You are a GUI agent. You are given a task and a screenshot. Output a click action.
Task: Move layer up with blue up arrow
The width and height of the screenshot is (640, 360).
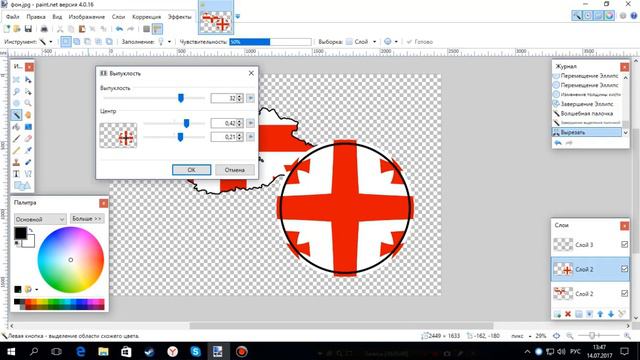click(x=600, y=314)
